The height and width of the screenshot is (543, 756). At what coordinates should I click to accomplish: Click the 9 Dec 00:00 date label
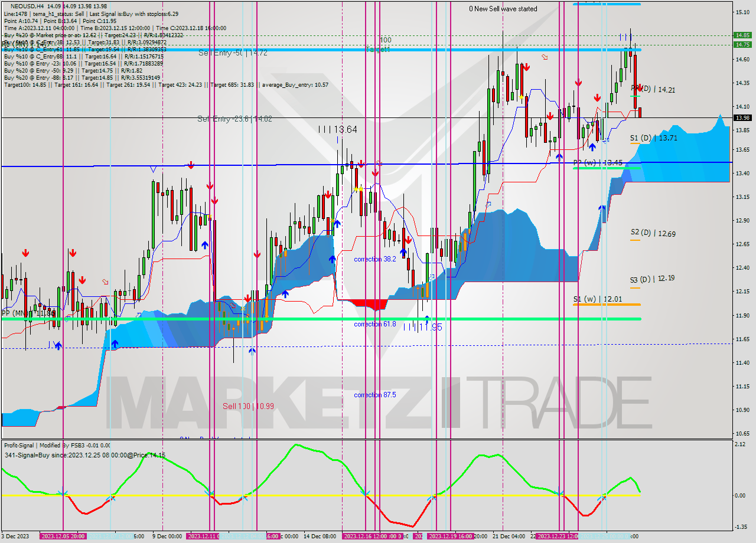(x=167, y=537)
